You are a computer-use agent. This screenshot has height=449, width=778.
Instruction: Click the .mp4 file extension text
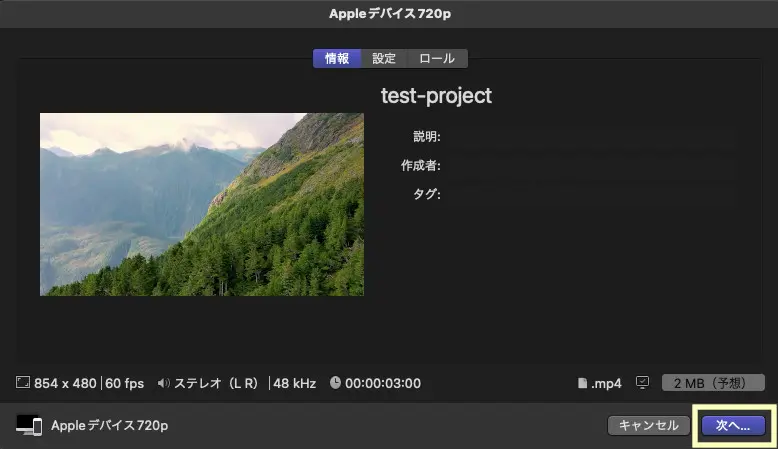click(606, 384)
